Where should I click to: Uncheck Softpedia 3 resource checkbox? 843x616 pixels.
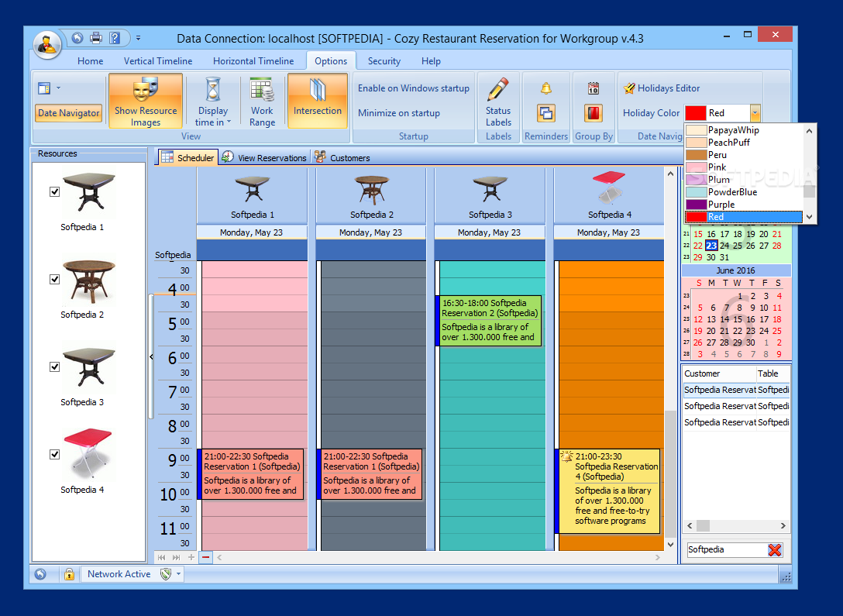tap(54, 367)
